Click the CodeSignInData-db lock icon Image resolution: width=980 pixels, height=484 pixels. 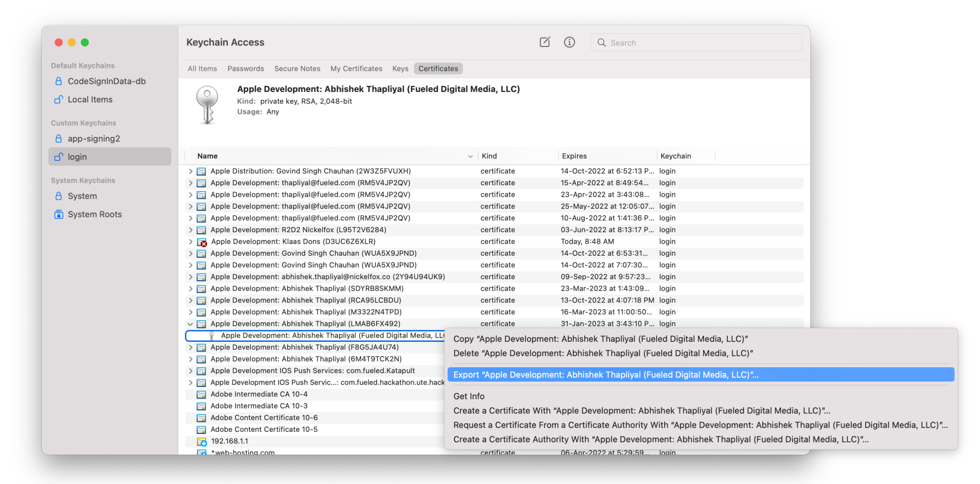[x=58, y=81]
